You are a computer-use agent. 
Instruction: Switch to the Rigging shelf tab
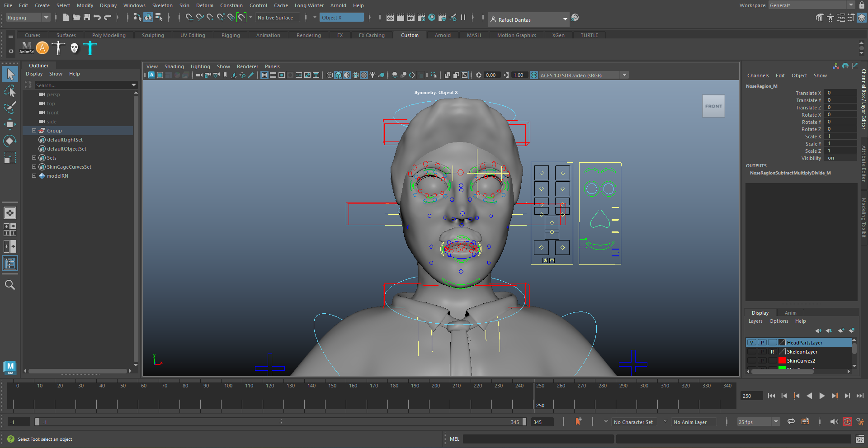tap(231, 35)
